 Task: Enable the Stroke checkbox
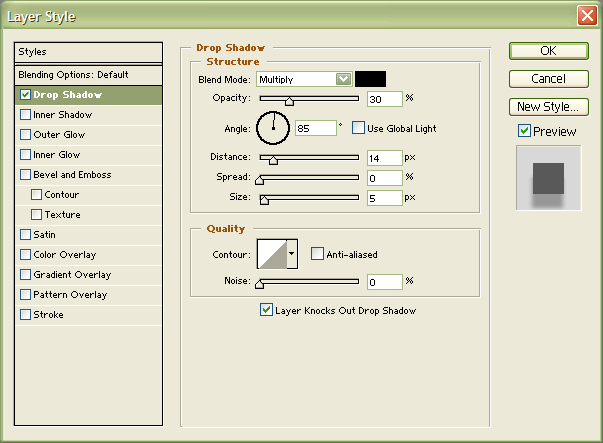tap(25, 315)
